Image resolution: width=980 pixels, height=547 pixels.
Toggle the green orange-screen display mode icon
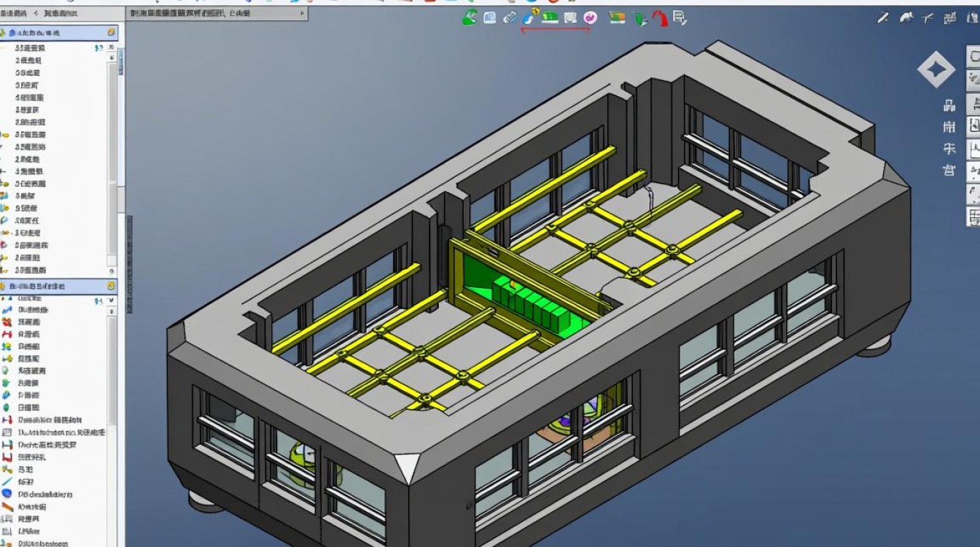point(618,18)
